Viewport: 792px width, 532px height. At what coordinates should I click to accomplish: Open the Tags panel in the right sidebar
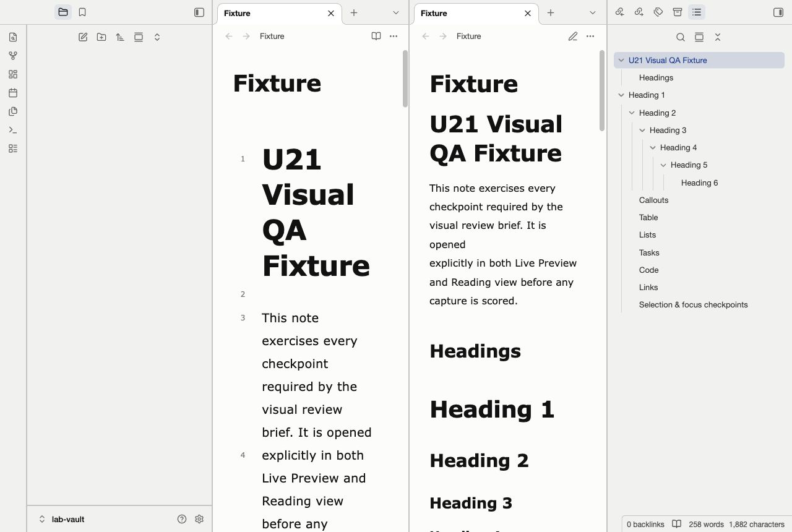(x=658, y=12)
